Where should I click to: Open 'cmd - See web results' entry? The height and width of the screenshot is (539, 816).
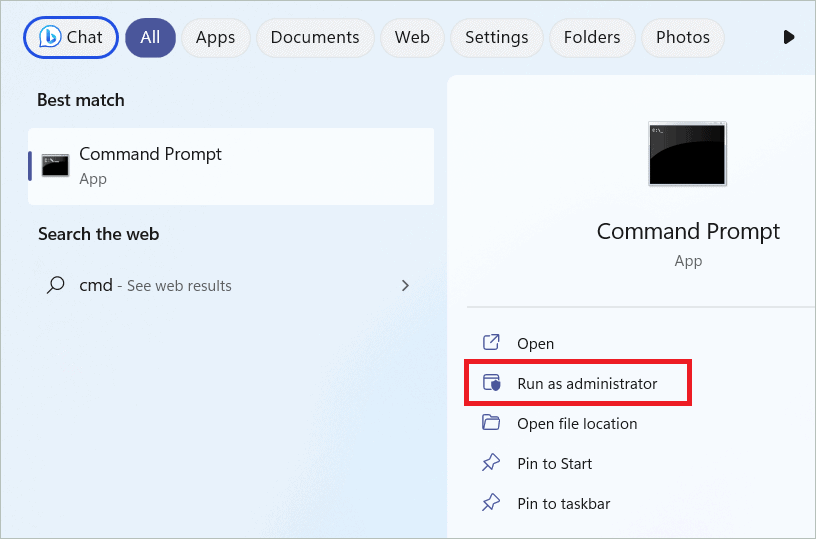231,285
